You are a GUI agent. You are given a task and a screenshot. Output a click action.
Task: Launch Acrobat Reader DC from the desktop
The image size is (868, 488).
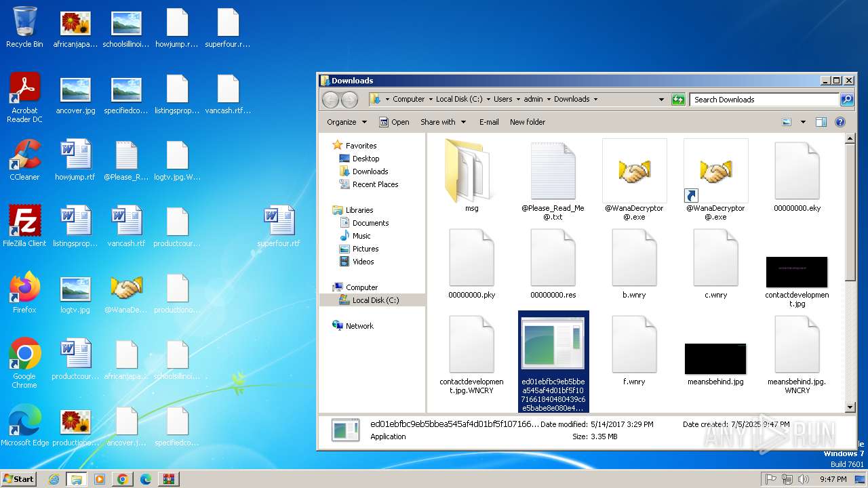pos(24,98)
